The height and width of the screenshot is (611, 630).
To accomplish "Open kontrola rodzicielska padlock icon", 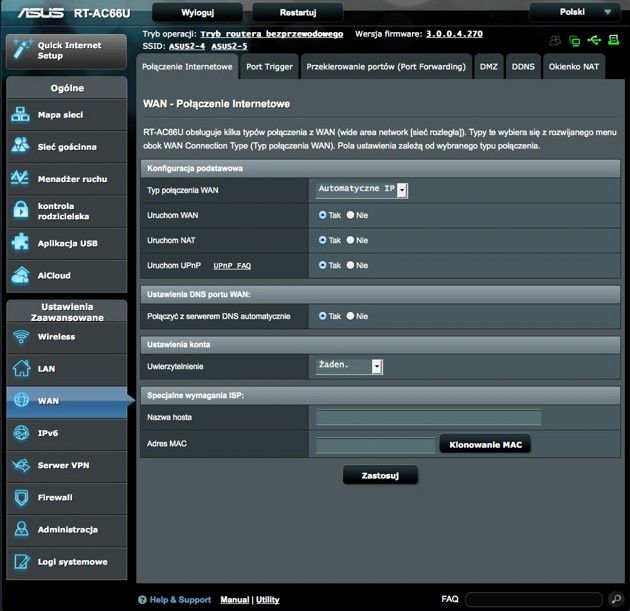I will click(21, 210).
